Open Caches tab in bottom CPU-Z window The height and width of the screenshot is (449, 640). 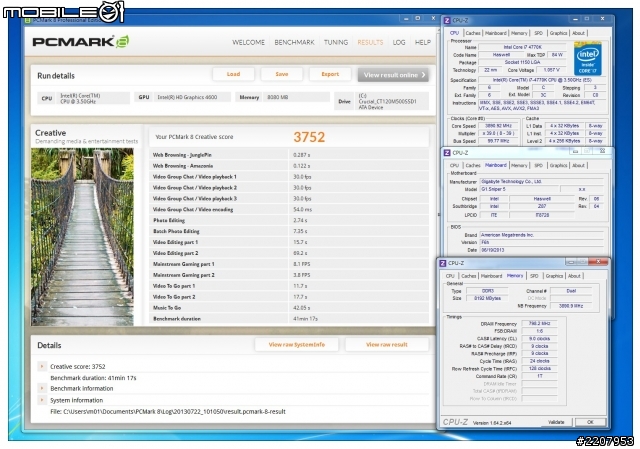469,276
